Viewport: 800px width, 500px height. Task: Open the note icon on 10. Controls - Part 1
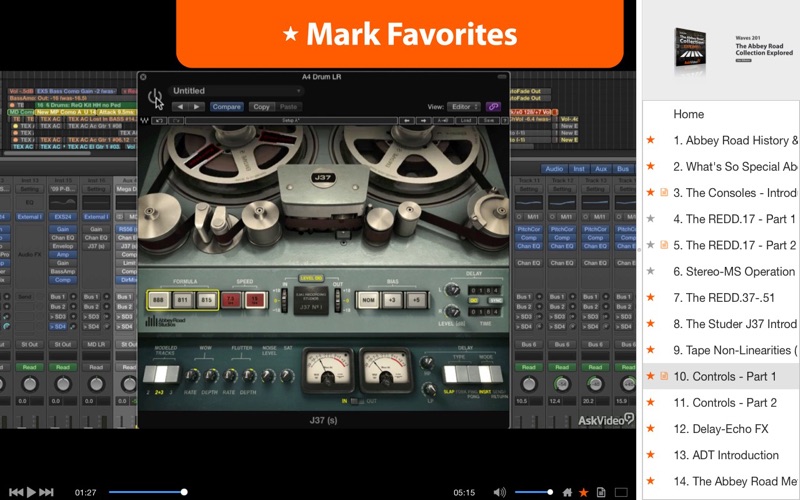coord(664,376)
